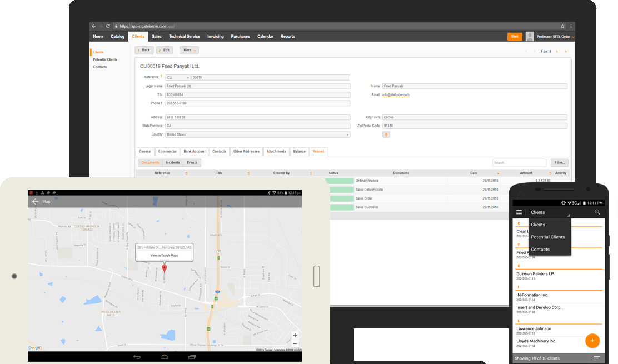Viewport: 618px width, 364px height.
Task: Switch to the Balance tab
Action: 299,152
